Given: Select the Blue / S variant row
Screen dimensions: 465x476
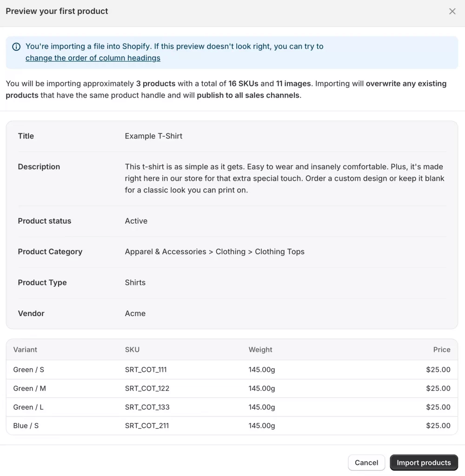Looking at the screenshot, I should click(26, 425).
